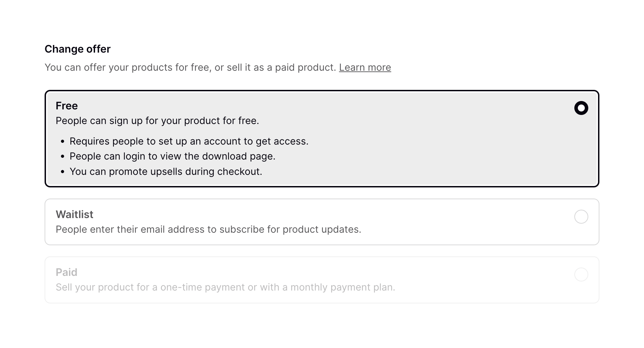Screen dimensions: 644x348
Task: Open the Learn more link
Action: tap(365, 67)
